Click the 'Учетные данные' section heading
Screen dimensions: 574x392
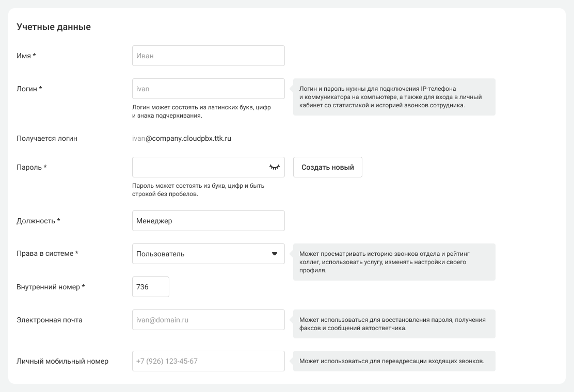54,27
